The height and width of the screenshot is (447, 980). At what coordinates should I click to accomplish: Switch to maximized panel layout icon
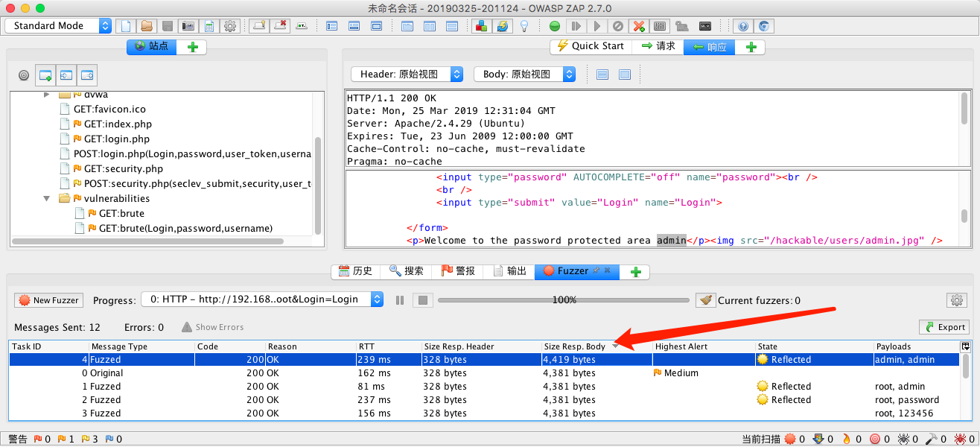[x=377, y=25]
